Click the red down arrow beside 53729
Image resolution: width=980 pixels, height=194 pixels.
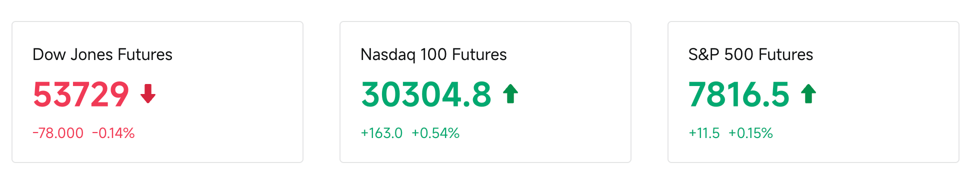tap(148, 93)
